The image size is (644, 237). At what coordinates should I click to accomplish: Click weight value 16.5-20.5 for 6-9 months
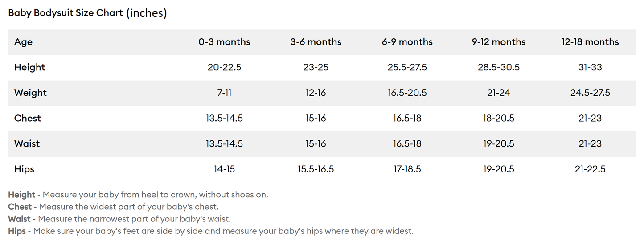coord(407,93)
